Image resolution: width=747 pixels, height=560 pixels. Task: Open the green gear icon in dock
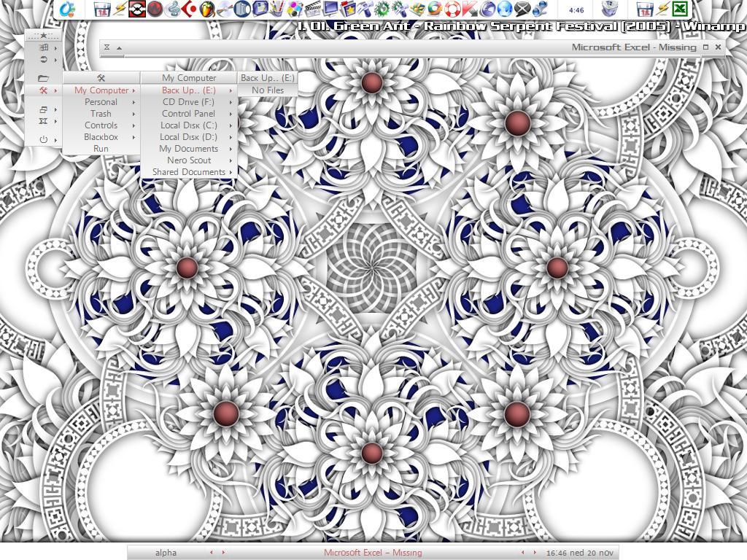(x=382, y=9)
